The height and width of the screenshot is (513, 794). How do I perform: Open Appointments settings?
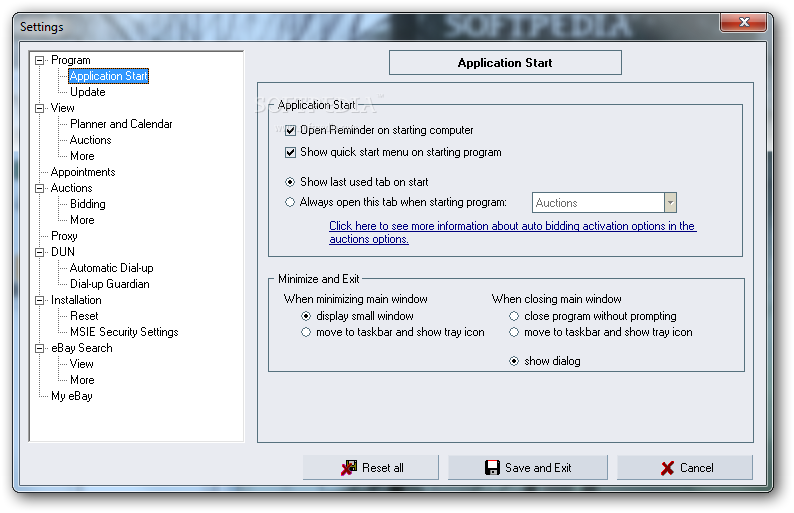83,172
